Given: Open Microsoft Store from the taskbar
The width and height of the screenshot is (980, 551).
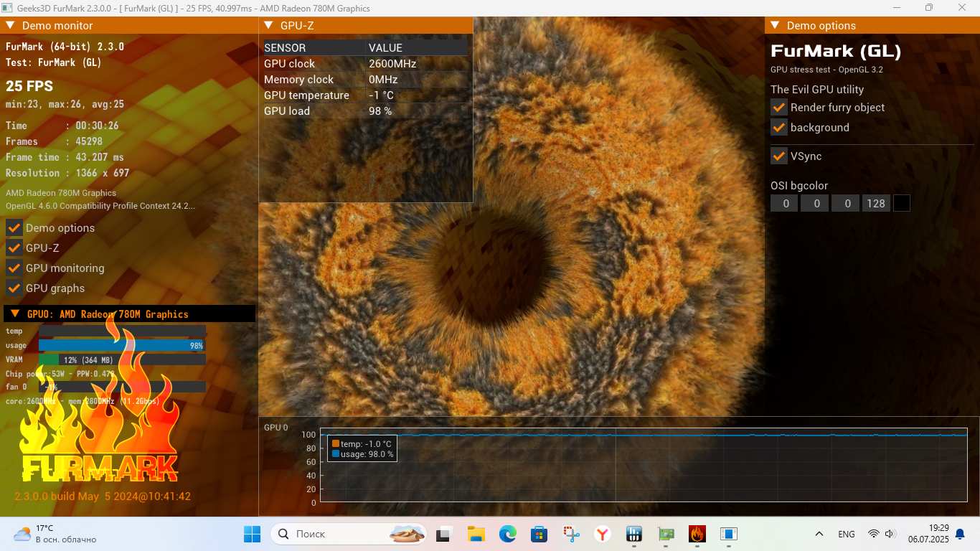Looking at the screenshot, I should tap(539, 534).
